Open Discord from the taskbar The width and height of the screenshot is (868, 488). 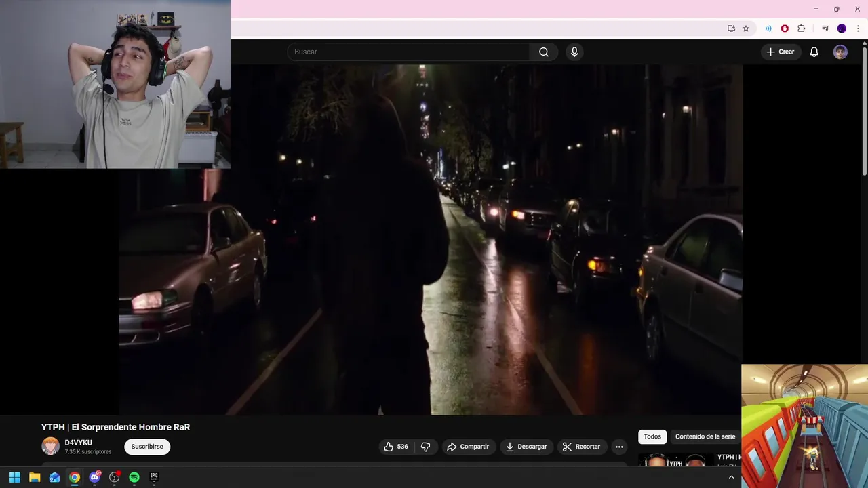(x=94, y=477)
